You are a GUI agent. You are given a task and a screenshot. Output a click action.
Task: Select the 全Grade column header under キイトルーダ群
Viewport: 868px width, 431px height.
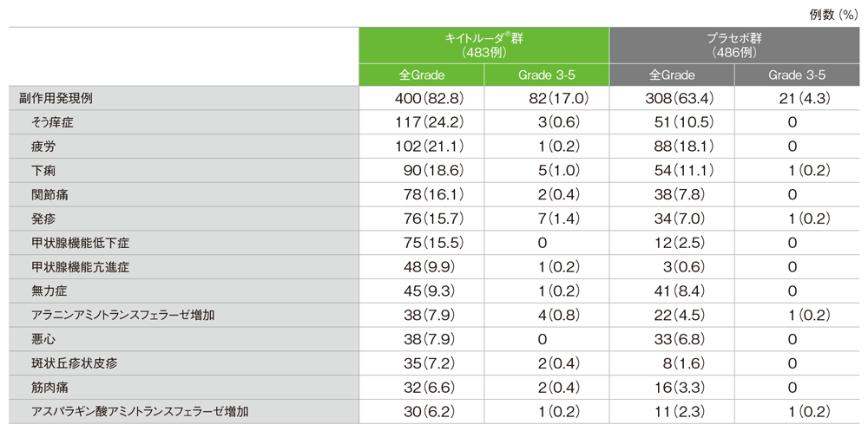point(421,75)
